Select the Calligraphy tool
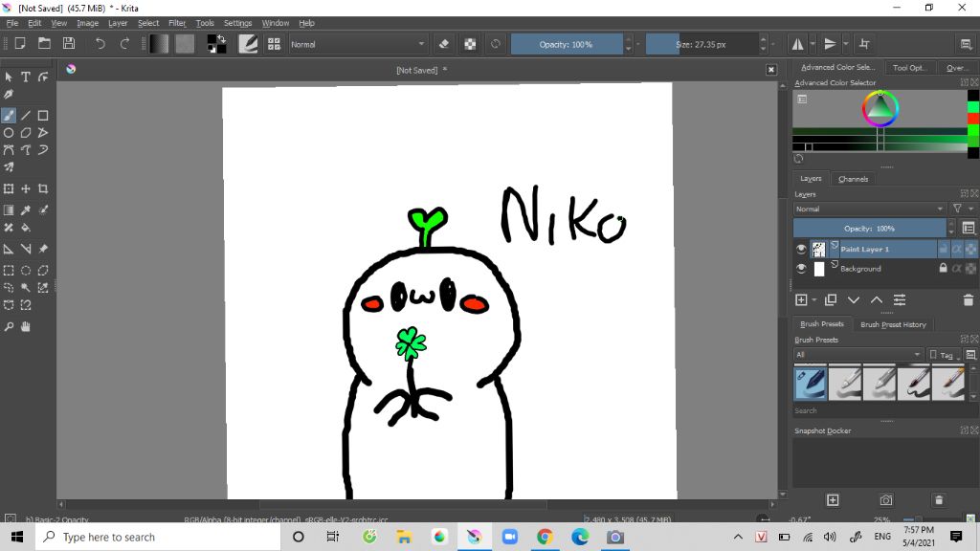980x551 pixels. [x=9, y=95]
